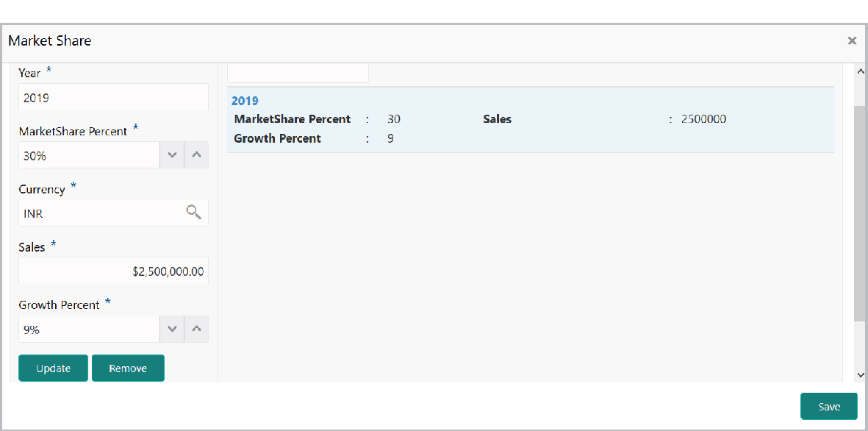Focus the Growth Percent field 9%
This screenshot has height=431, width=868.
(x=89, y=329)
